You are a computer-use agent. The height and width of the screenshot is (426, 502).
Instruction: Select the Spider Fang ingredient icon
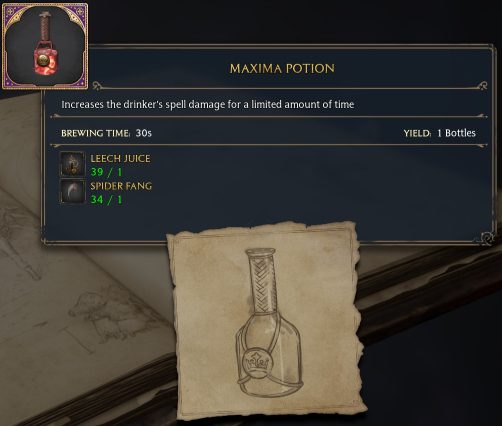click(72, 191)
